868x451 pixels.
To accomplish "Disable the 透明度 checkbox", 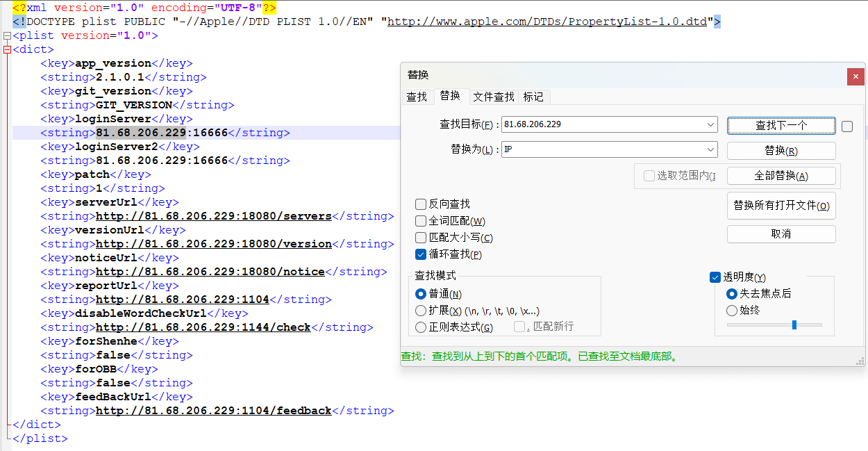I will pos(715,277).
